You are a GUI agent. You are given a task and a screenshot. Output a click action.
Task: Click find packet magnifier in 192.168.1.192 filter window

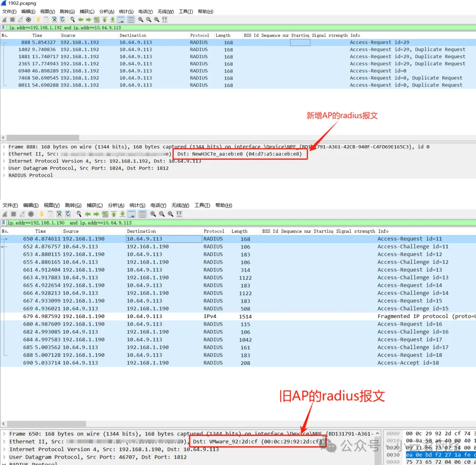click(72, 20)
